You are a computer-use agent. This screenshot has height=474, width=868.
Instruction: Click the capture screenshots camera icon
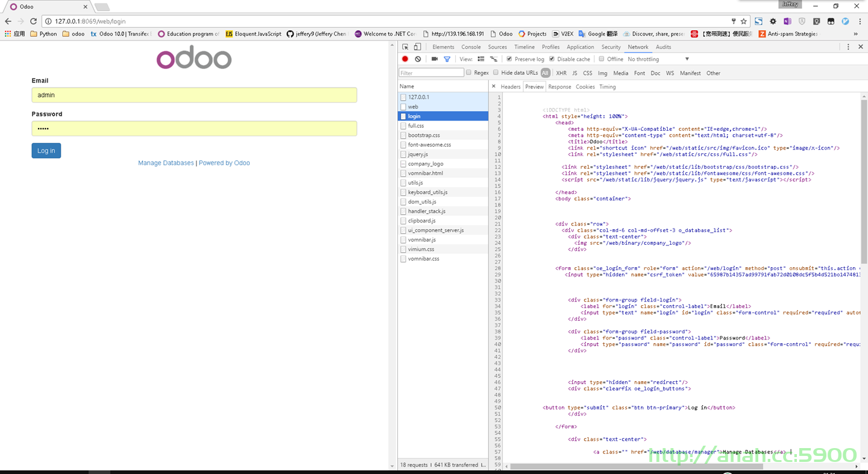coord(435,59)
